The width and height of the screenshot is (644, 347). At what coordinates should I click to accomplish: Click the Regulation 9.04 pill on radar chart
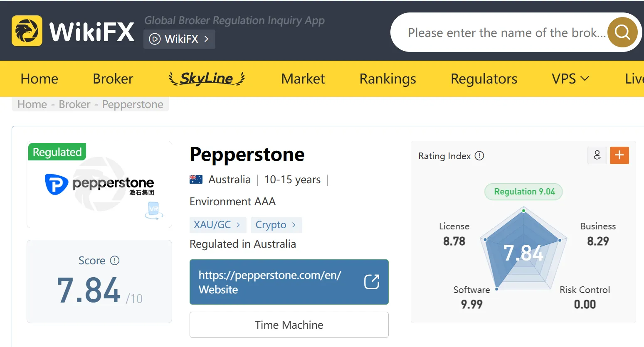pyautogui.click(x=524, y=192)
